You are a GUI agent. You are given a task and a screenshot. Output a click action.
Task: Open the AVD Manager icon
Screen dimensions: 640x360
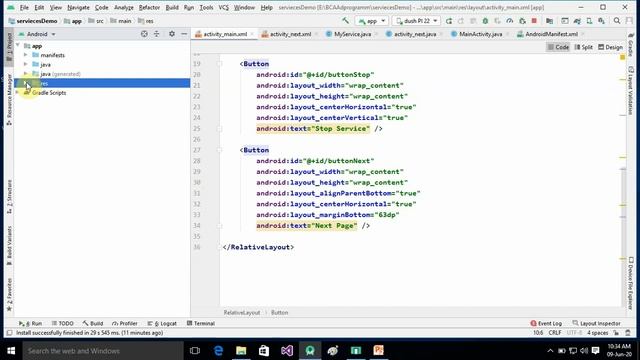tap(589, 21)
